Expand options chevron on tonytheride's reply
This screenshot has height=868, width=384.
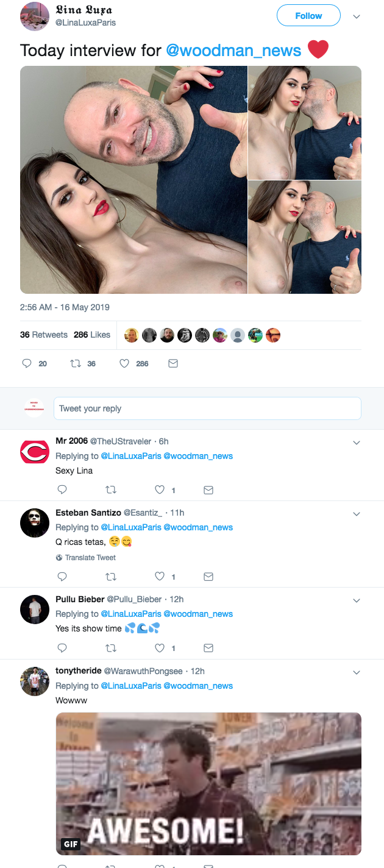click(357, 672)
